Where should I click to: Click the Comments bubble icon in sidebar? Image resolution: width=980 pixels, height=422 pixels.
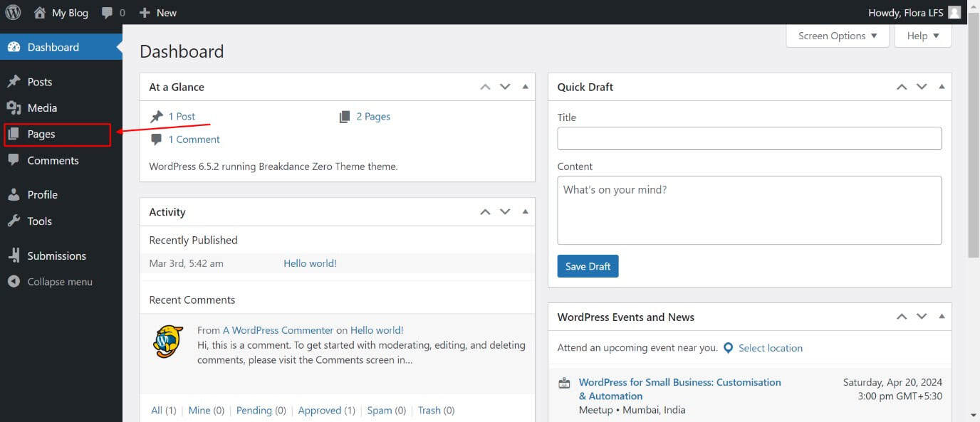click(x=14, y=160)
